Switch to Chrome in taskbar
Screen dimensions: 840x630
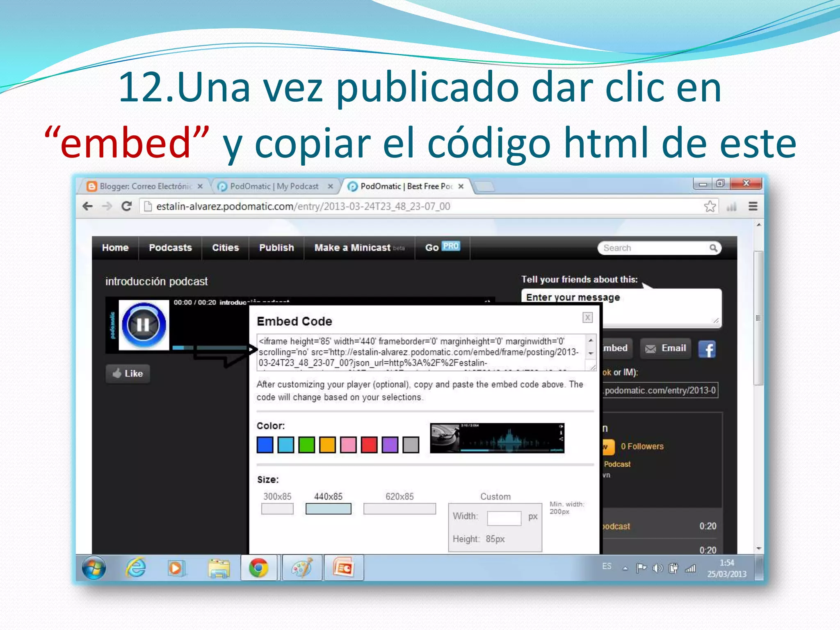click(x=259, y=568)
